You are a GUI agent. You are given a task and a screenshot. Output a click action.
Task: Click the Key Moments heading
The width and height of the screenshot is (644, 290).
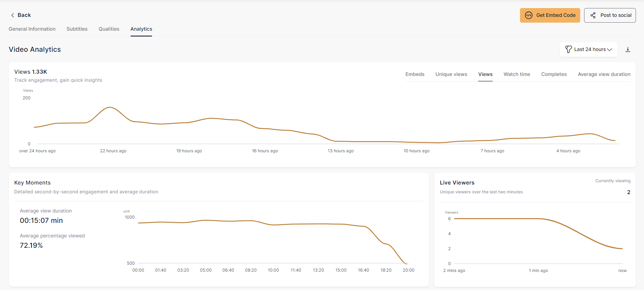pos(33,183)
